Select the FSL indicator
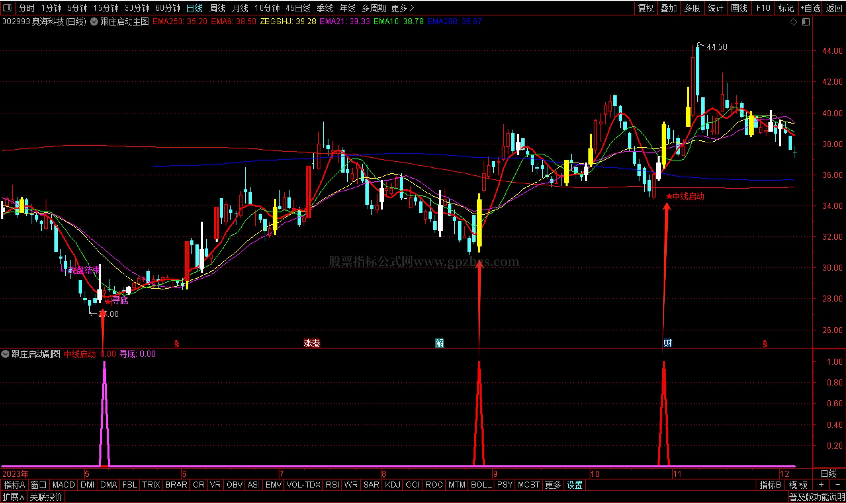846x504 pixels. pos(129,485)
